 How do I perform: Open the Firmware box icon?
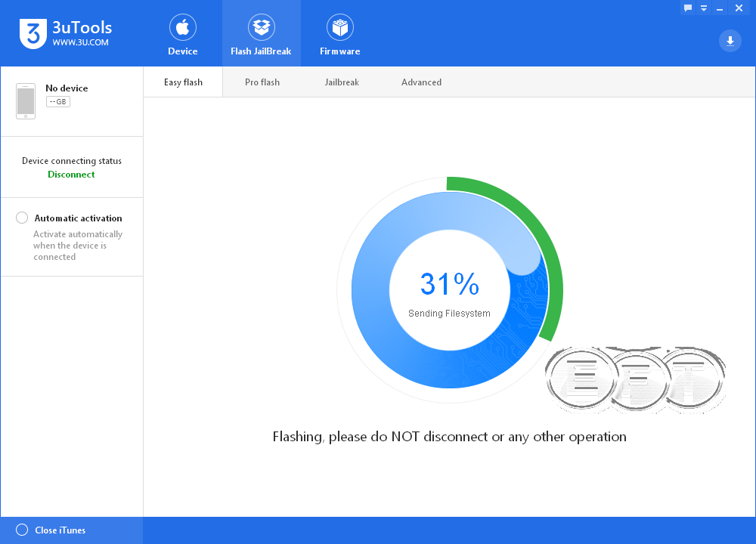tap(340, 27)
